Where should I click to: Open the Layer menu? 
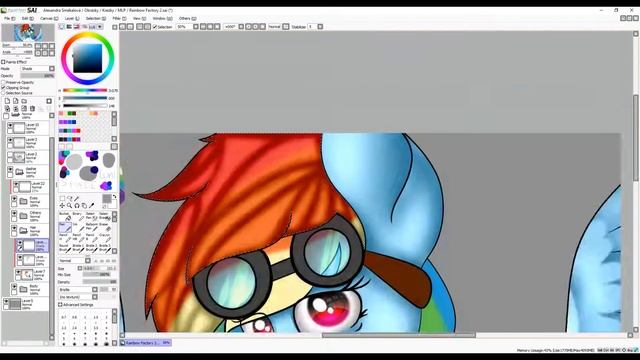pos(72,18)
